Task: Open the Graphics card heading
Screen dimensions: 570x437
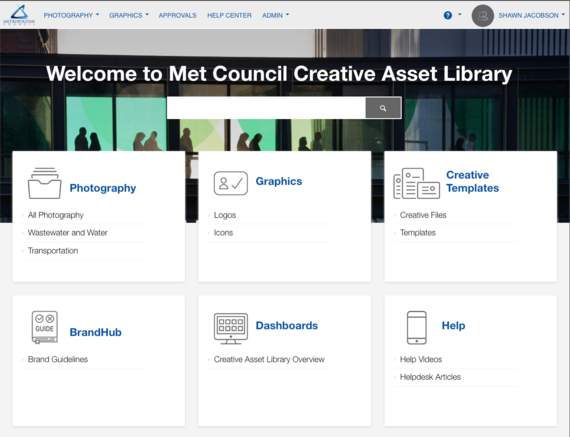Action: 279,181
